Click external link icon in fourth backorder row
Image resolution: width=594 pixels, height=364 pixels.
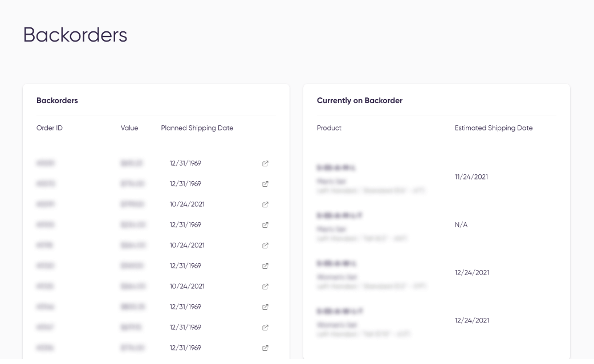(x=265, y=225)
